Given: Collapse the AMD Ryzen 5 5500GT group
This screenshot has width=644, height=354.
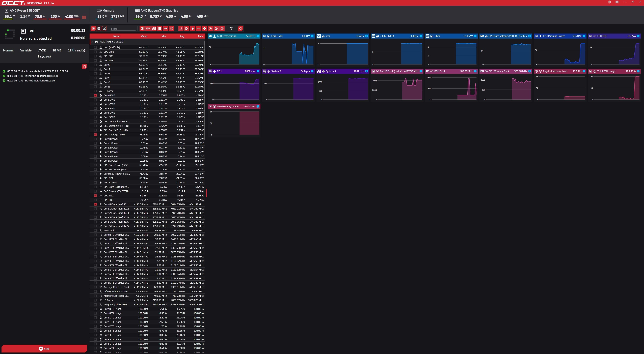Looking at the screenshot, I should point(92,42).
